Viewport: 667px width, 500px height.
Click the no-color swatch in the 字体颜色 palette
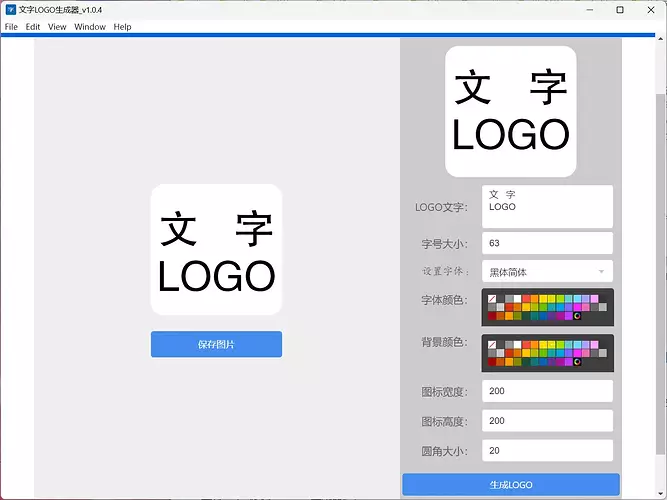pyautogui.click(x=492, y=299)
